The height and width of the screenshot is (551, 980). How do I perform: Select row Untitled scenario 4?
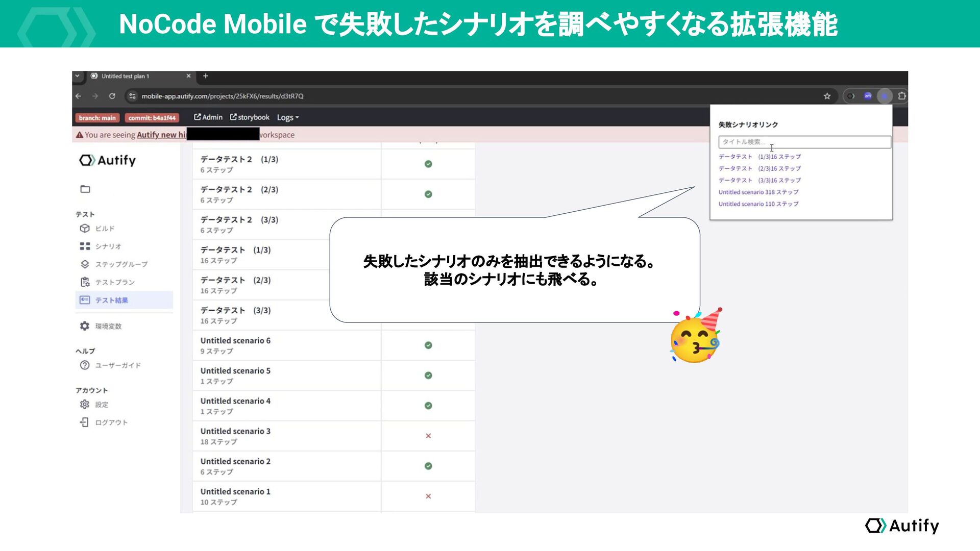(x=334, y=406)
